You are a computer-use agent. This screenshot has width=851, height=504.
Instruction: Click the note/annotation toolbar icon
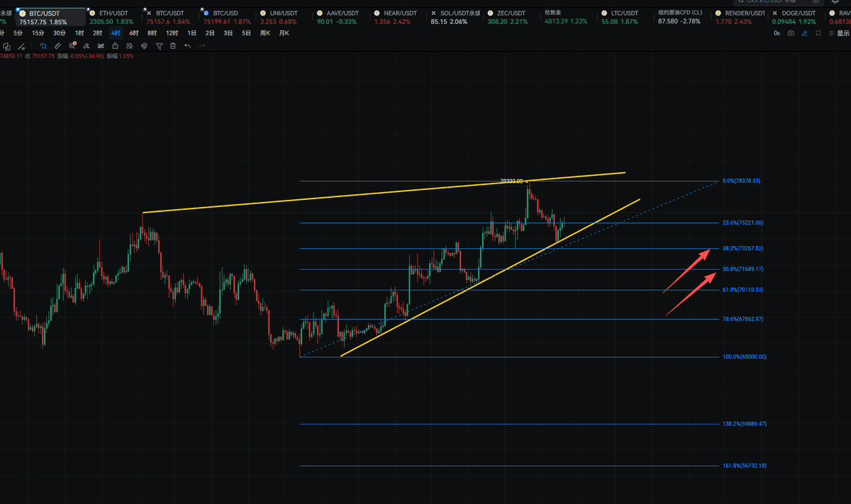[x=129, y=46]
